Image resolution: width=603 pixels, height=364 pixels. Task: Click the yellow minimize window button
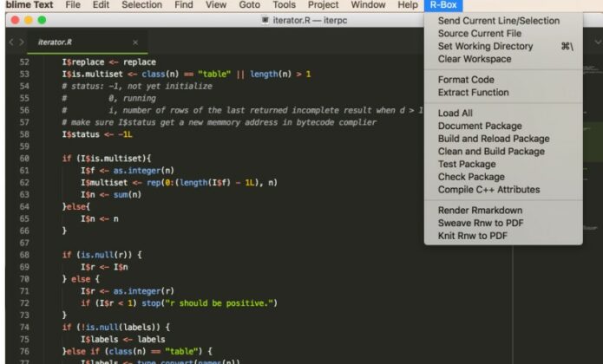(x=29, y=20)
